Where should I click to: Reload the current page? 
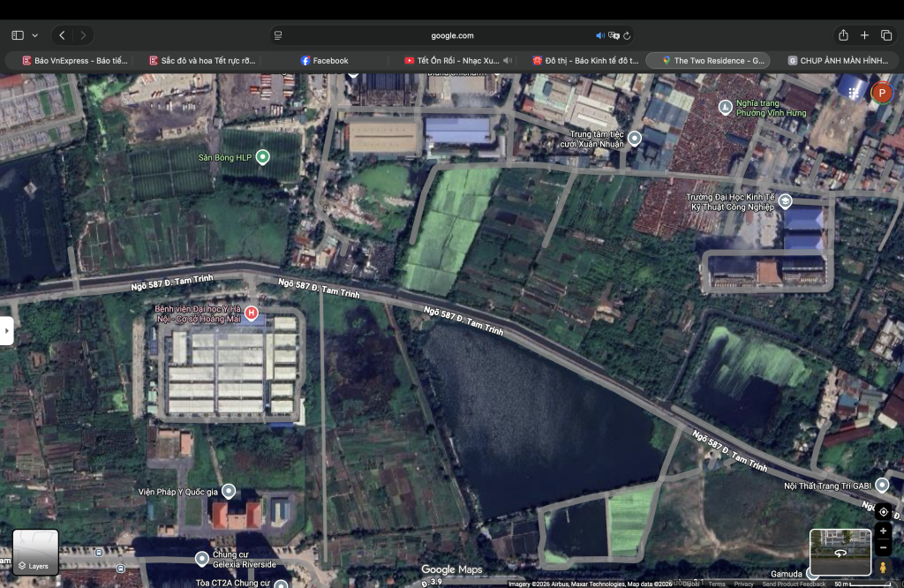click(628, 35)
